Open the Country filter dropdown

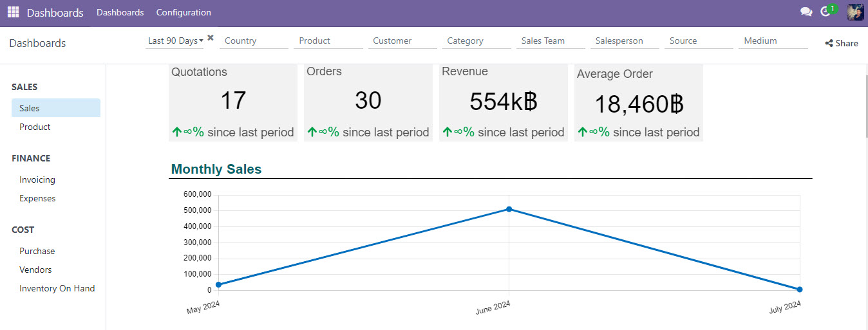coord(254,41)
